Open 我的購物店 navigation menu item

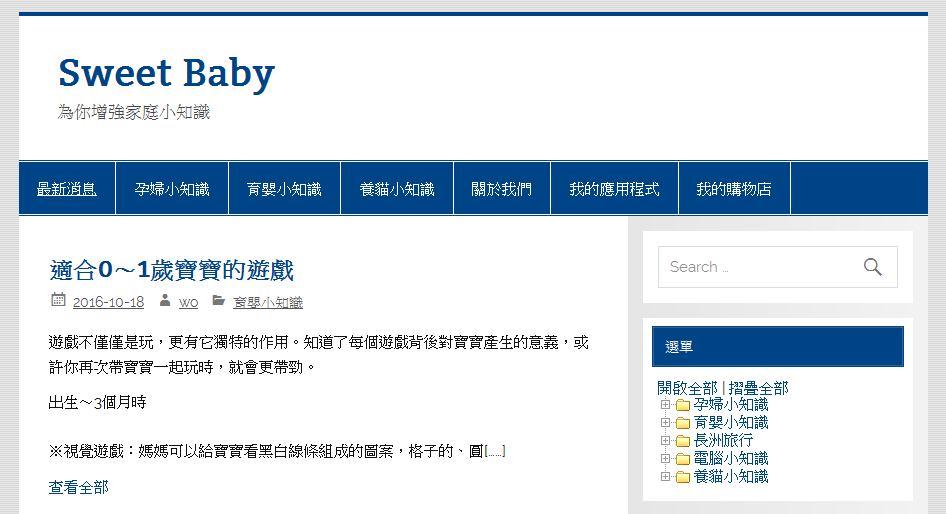click(734, 189)
